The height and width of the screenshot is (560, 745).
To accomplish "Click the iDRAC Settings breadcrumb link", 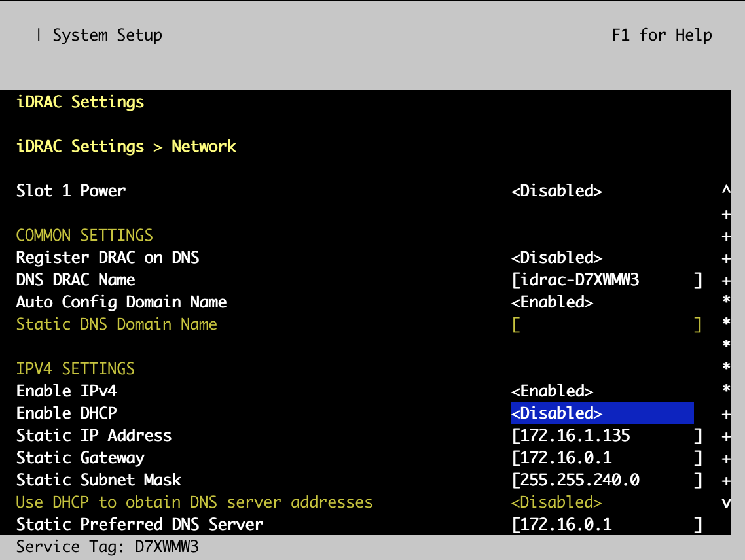I will tap(81, 146).
